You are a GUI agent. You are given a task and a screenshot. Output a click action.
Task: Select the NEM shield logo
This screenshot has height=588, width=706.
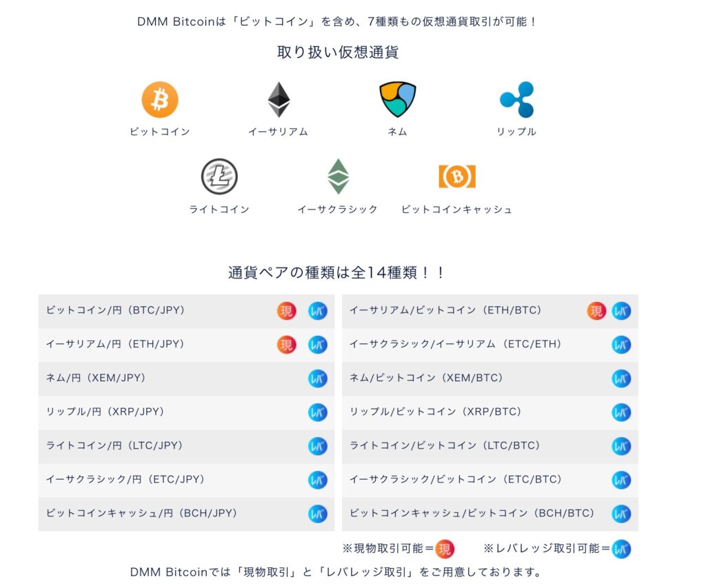pyautogui.click(x=398, y=100)
